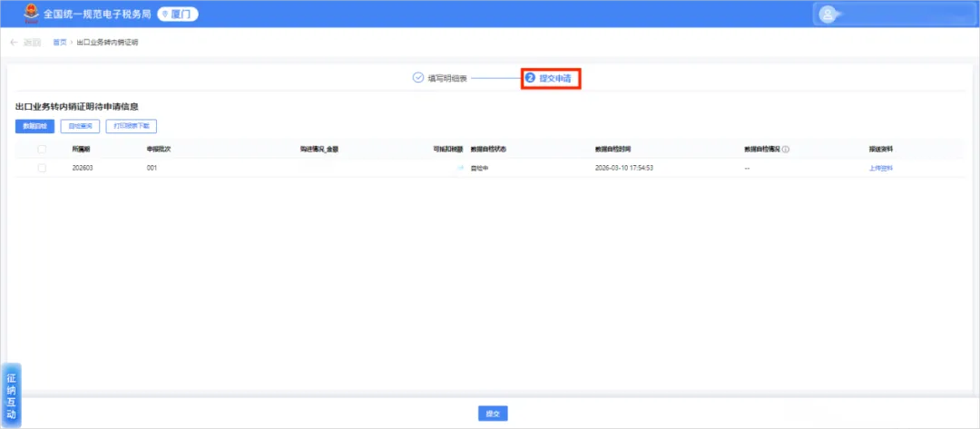Click the step 2 number circle icon
The height and width of the screenshot is (429, 980).
[530, 78]
